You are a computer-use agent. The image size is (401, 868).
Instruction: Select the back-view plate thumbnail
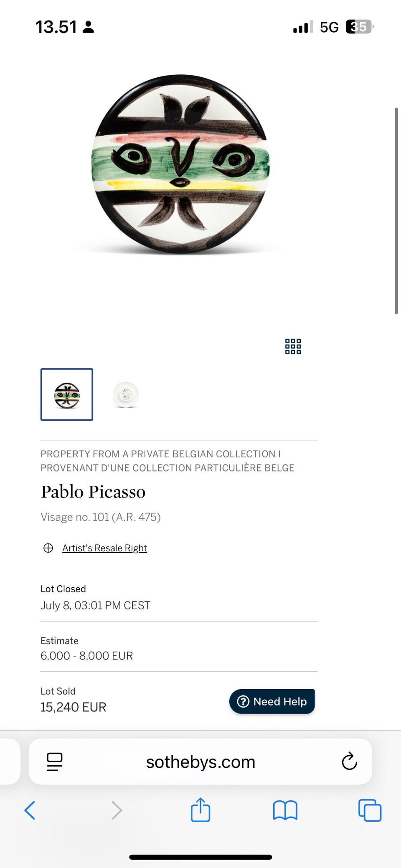126,395
